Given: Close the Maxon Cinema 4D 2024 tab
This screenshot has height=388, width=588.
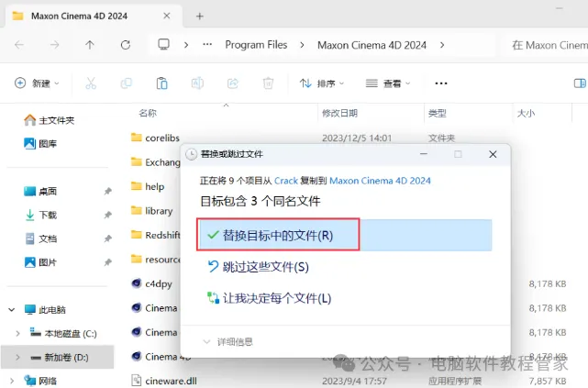Looking at the screenshot, I should coord(167,16).
